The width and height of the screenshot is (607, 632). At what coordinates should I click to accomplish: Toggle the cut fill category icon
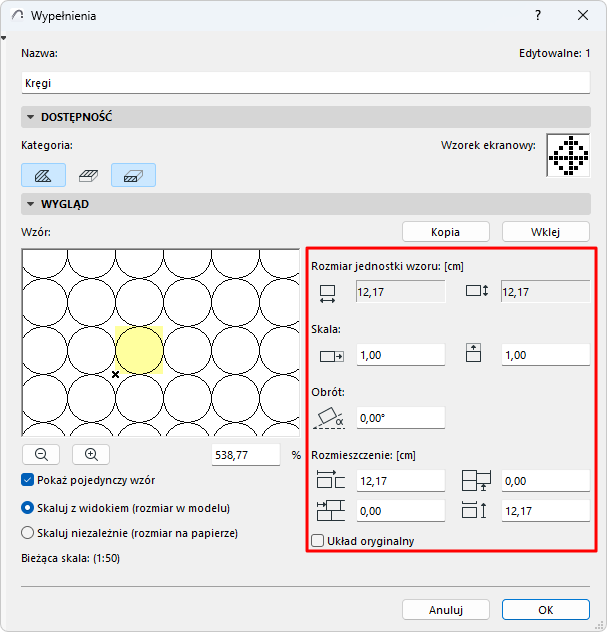(133, 175)
